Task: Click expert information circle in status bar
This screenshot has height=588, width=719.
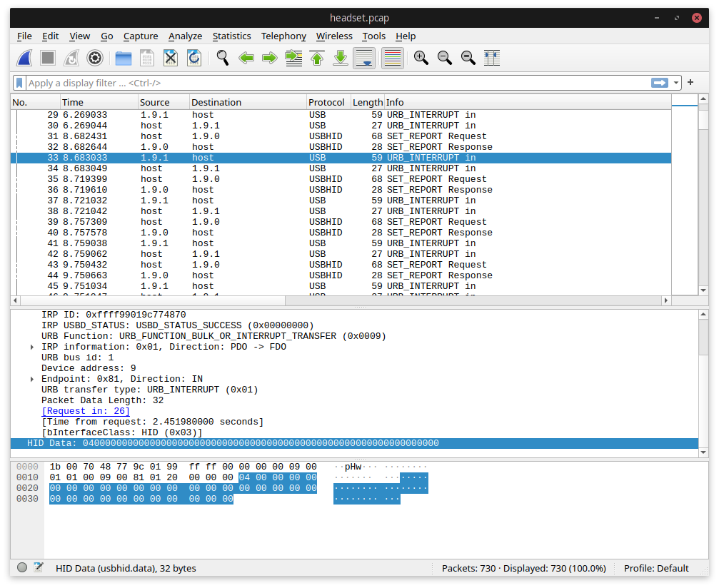Action: (x=22, y=567)
